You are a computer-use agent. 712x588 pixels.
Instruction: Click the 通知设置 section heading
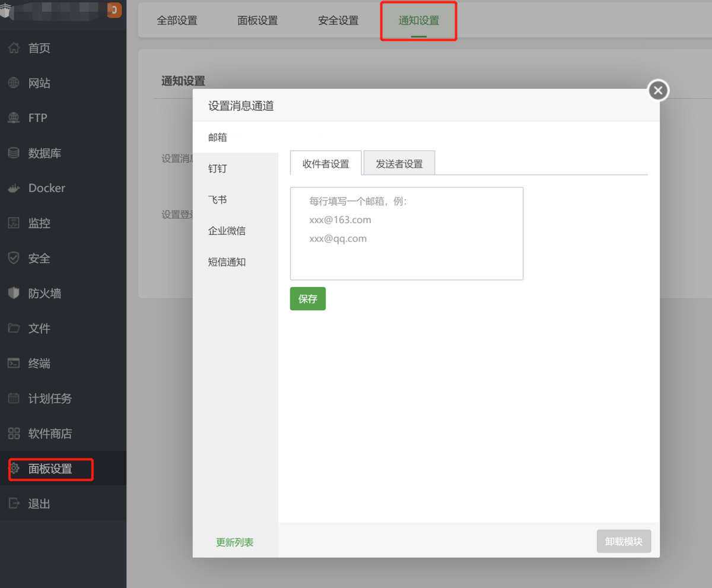coord(183,81)
